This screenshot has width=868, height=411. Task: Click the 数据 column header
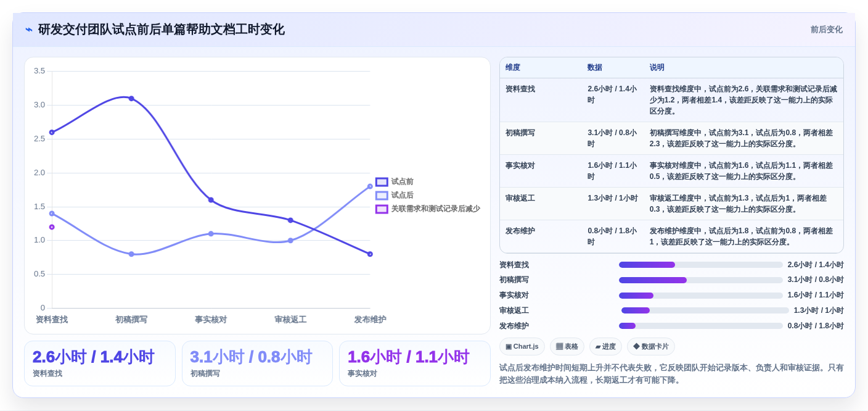pos(595,68)
